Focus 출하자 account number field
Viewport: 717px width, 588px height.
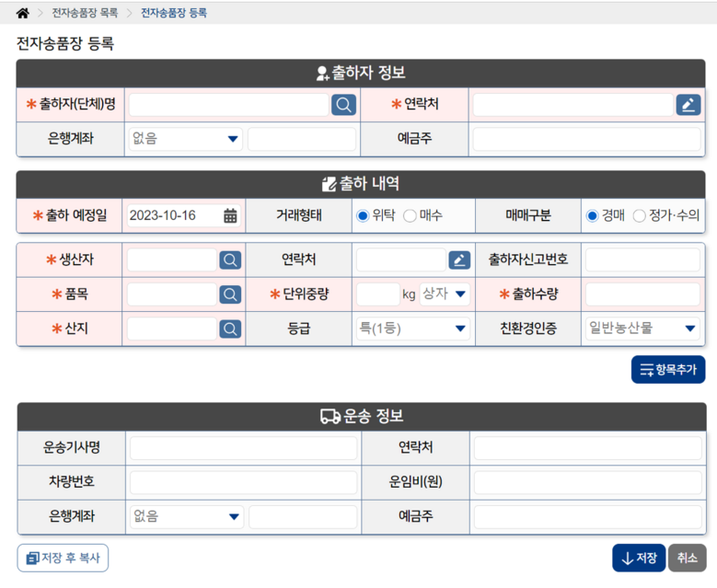[302, 139]
